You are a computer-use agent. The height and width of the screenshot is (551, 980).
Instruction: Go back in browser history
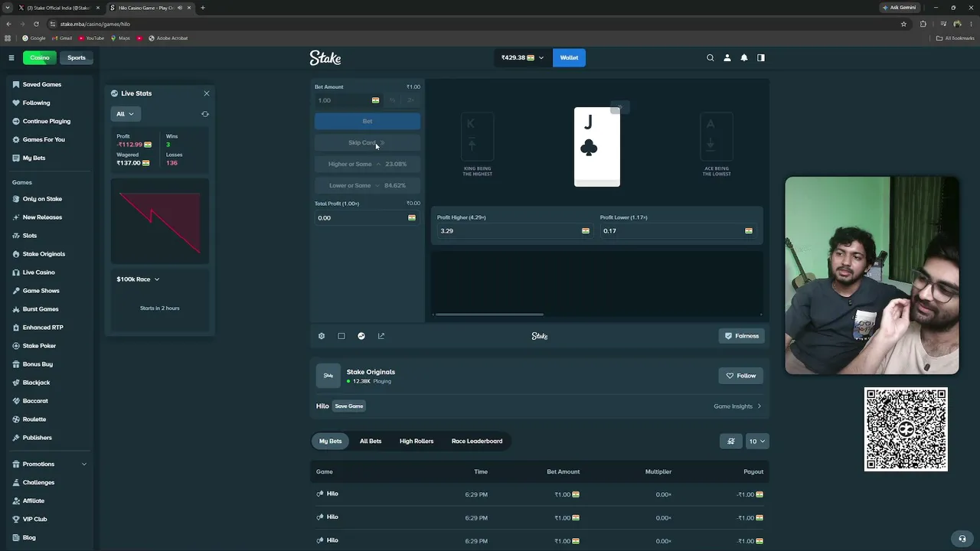coord(8,24)
